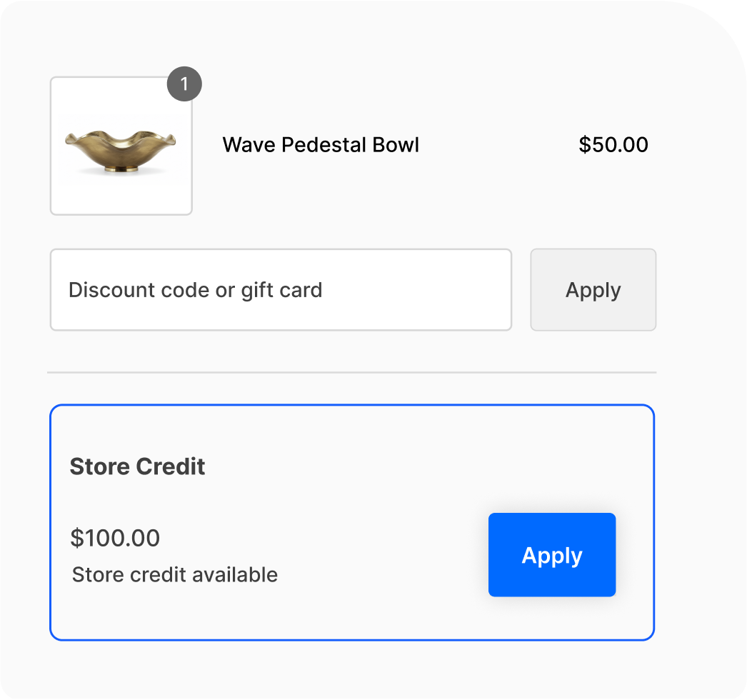Select the $100.00 store credit amount
The height and width of the screenshot is (700, 747).
115,538
